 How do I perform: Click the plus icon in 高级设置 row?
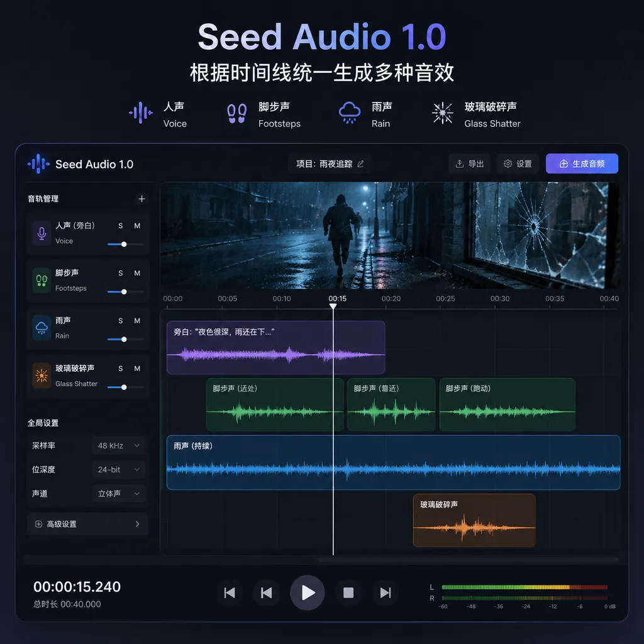38,524
